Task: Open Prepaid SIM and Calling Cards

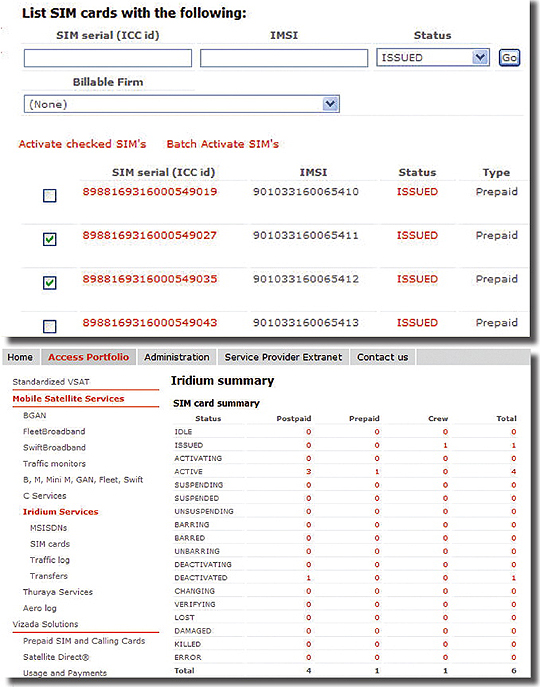Action: [x=84, y=641]
